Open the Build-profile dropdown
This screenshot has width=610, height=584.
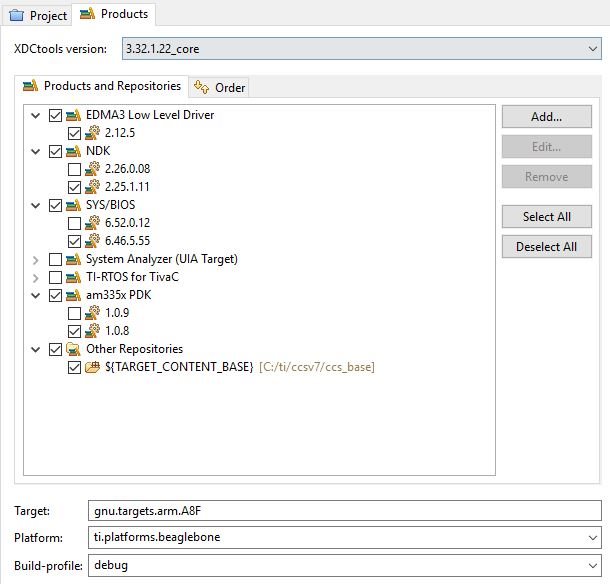click(x=592, y=565)
